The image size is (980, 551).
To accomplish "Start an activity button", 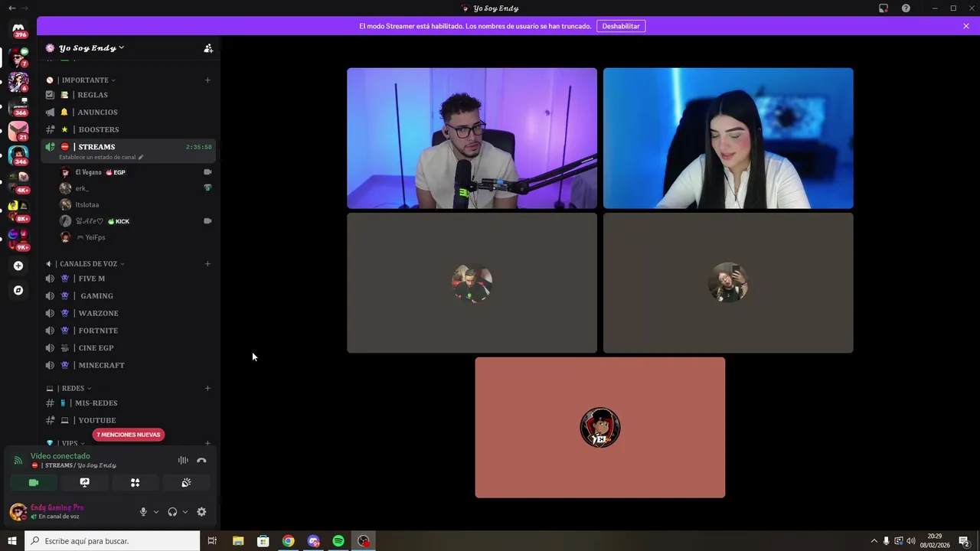I will point(135,483).
